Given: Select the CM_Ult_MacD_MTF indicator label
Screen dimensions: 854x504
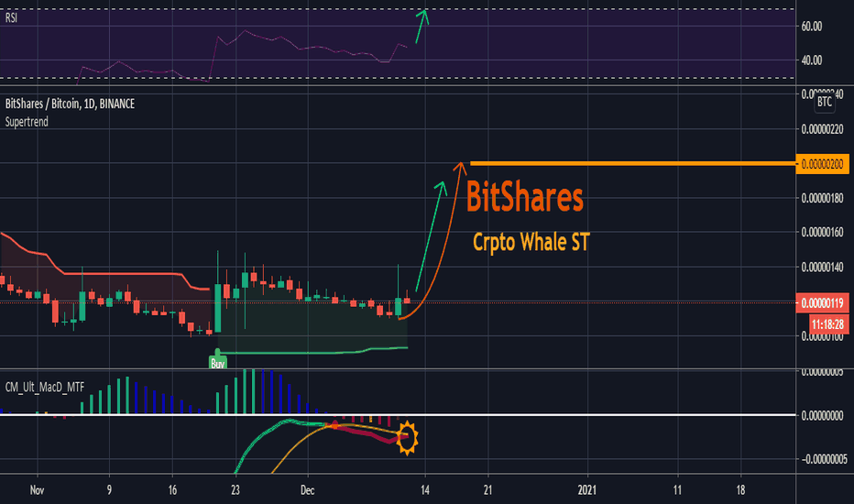Looking at the screenshot, I should tap(45, 388).
